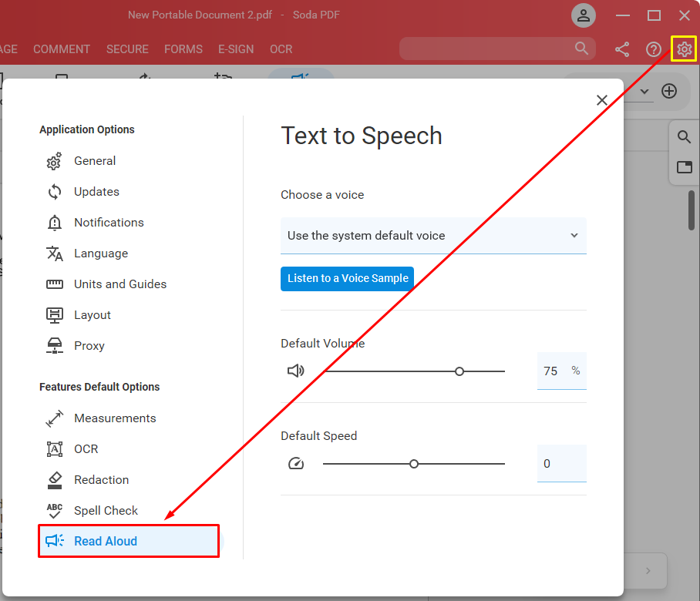The height and width of the screenshot is (601, 700).
Task: Click Listen to a Voice Sample button
Action: coord(348,278)
